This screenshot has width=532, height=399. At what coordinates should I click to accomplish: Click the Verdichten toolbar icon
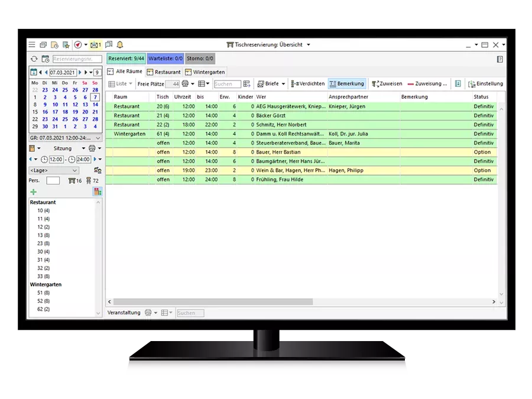click(307, 84)
